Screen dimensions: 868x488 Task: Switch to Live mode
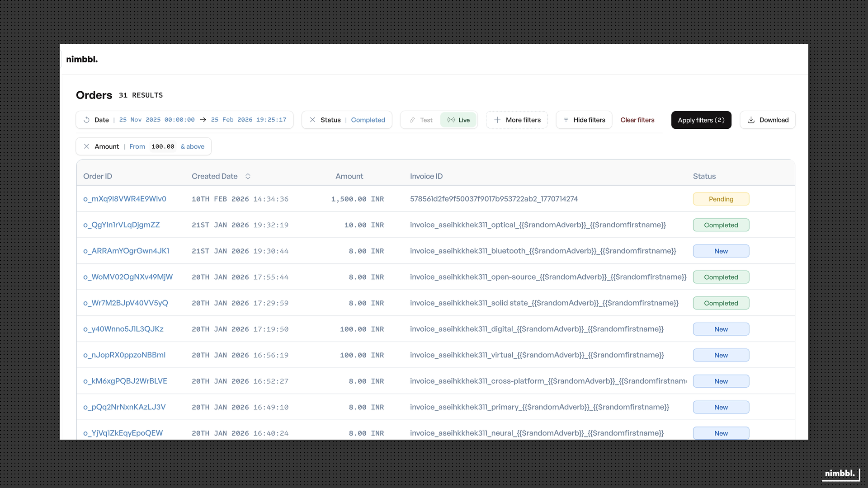458,120
